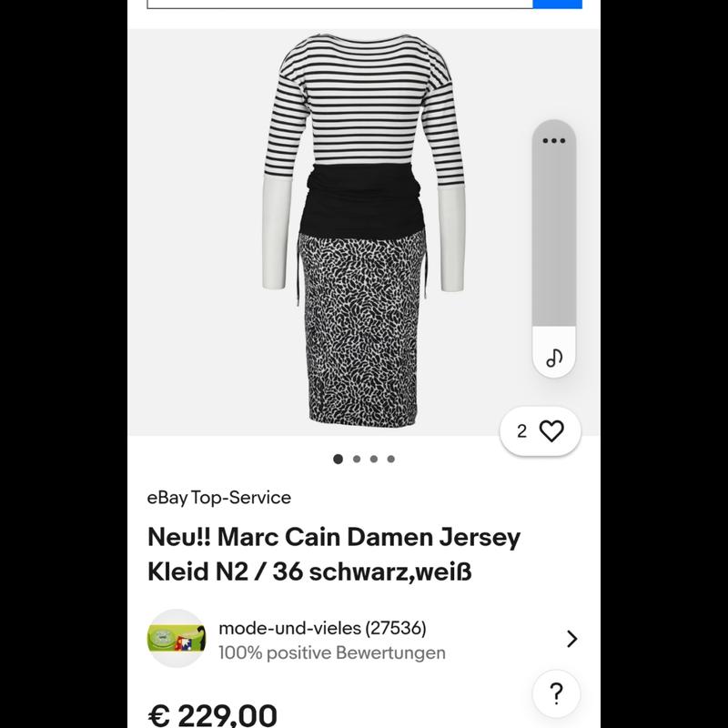Image resolution: width=728 pixels, height=728 pixels.
Task: Switch to the second carousel dot
Action: (357, 459)
